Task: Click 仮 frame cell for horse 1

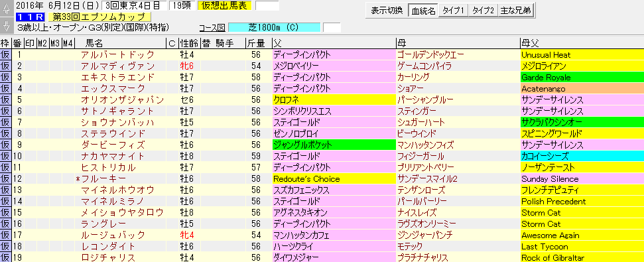Action: pos(5,54)
